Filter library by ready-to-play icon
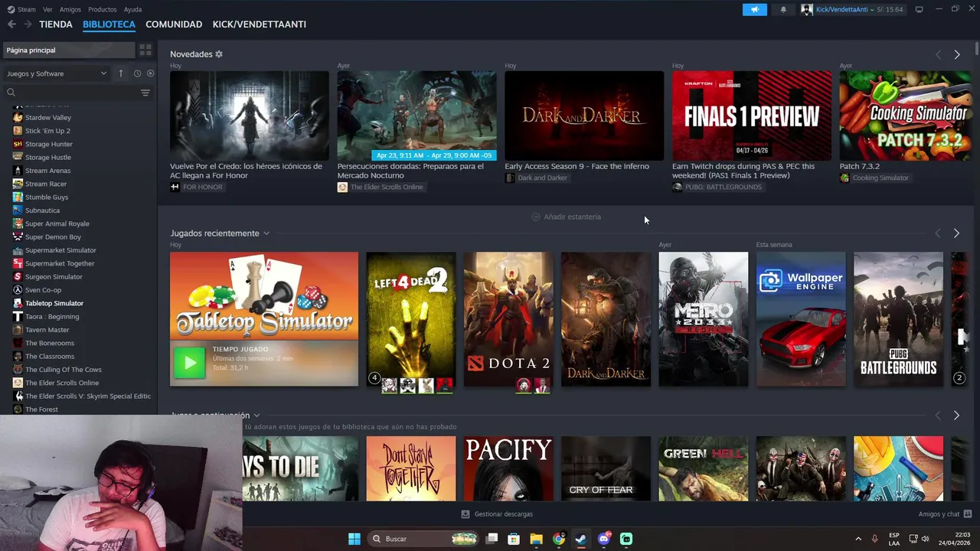980x551 pixels. point(150,73)
